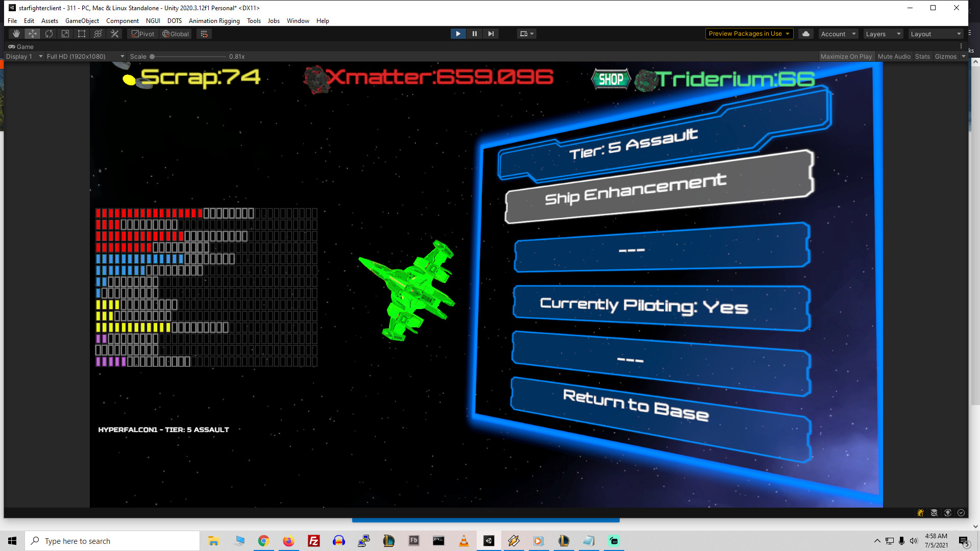Open Preview Packages in Use dropdown
980x551 pixels.
coord(749,34)
